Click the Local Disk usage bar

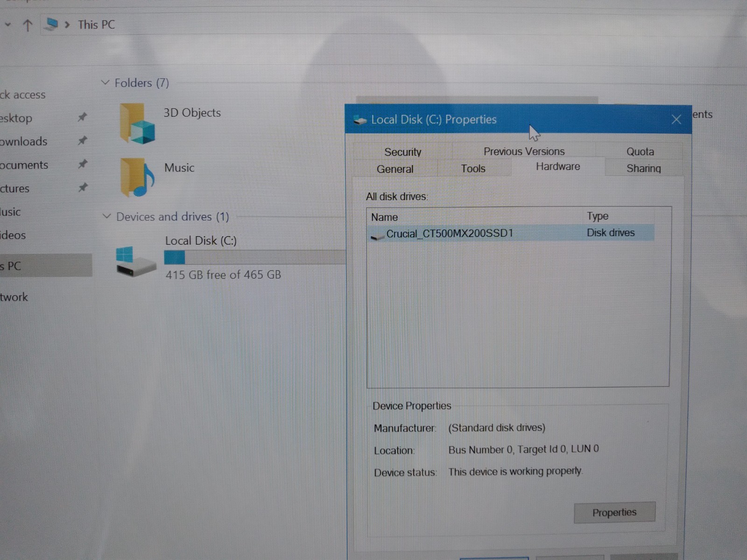click(x=254, y=258)
